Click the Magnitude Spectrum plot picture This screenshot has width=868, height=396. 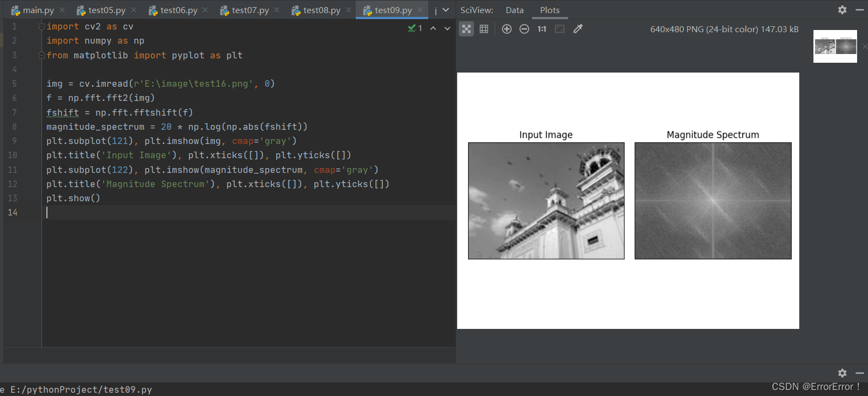pyautogui.click(x=713, y=201)
